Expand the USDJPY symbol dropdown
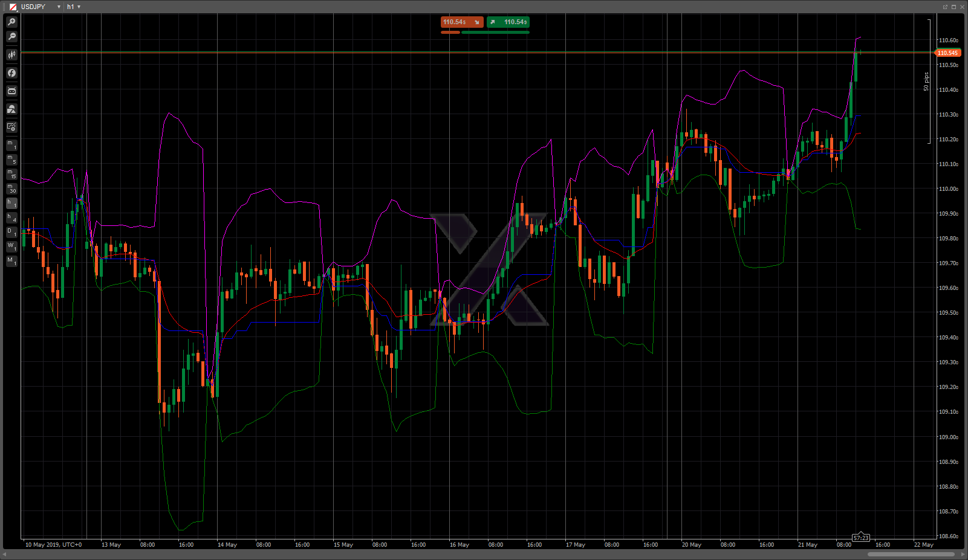The image size is (968, 560). click(59, 7)
